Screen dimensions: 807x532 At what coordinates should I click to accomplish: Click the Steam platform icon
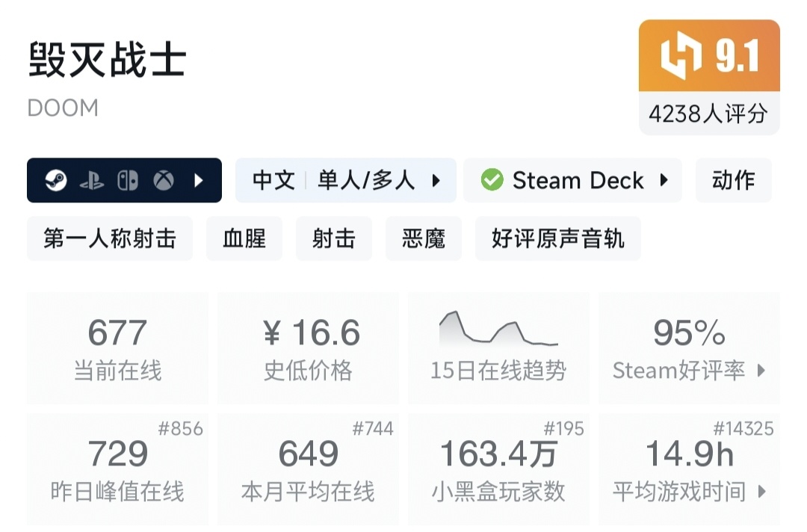56,181
